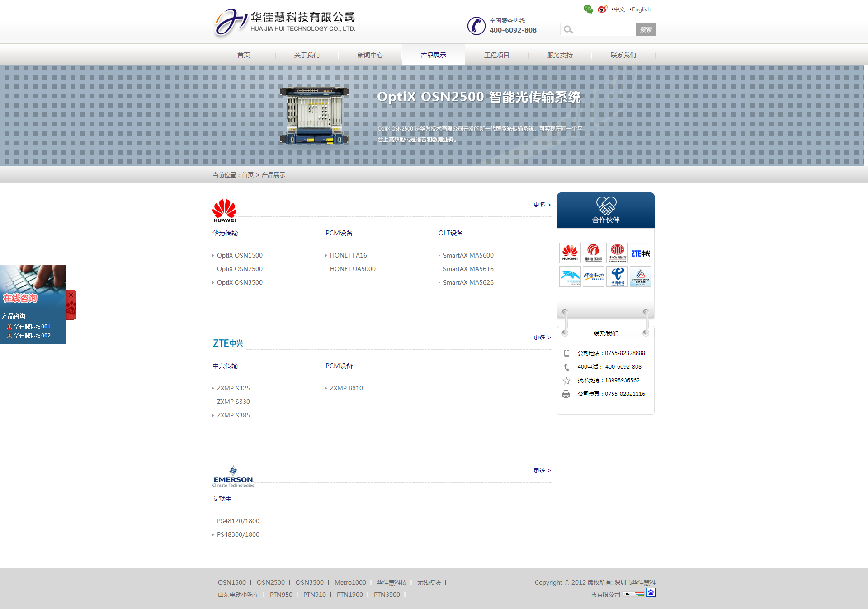Click the OSN2500 banner device image
Screen dimensions: 868x609
pos(314,116)
